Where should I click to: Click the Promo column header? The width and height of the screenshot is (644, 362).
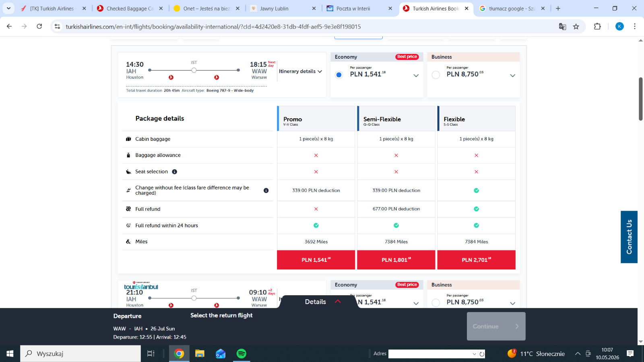coord(316,119)
